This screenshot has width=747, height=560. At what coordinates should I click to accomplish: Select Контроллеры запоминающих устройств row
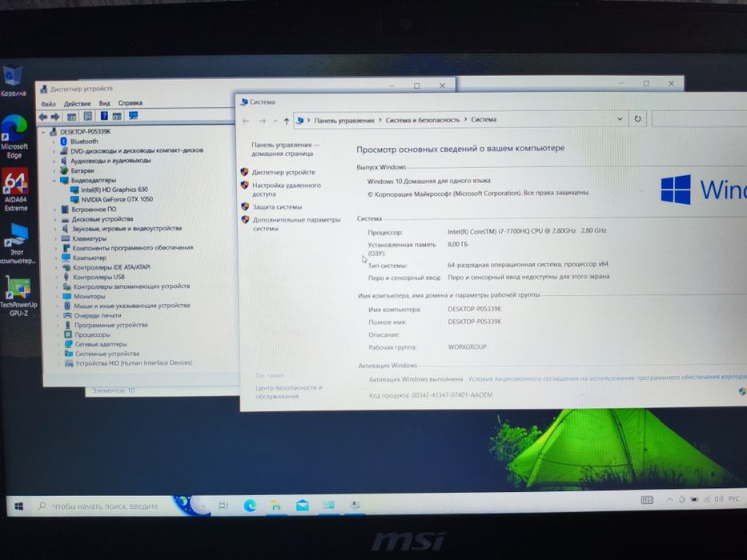click(x=131, y=286)
